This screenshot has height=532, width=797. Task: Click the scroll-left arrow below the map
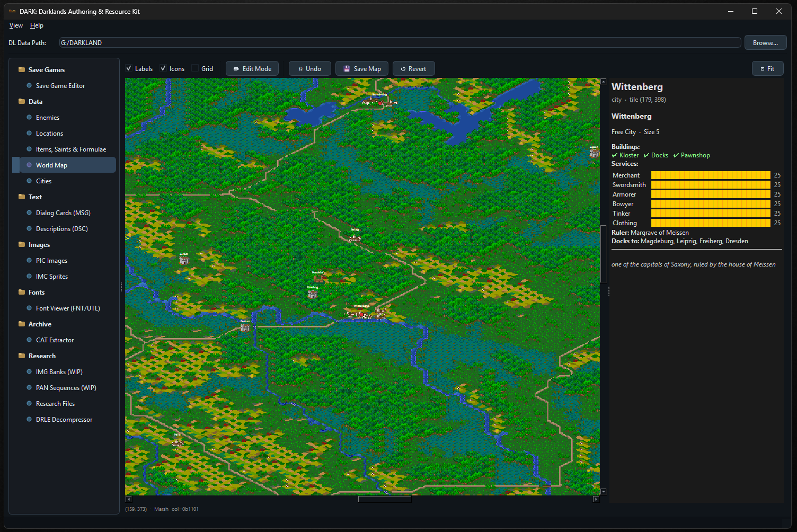[x=128, y=499]
